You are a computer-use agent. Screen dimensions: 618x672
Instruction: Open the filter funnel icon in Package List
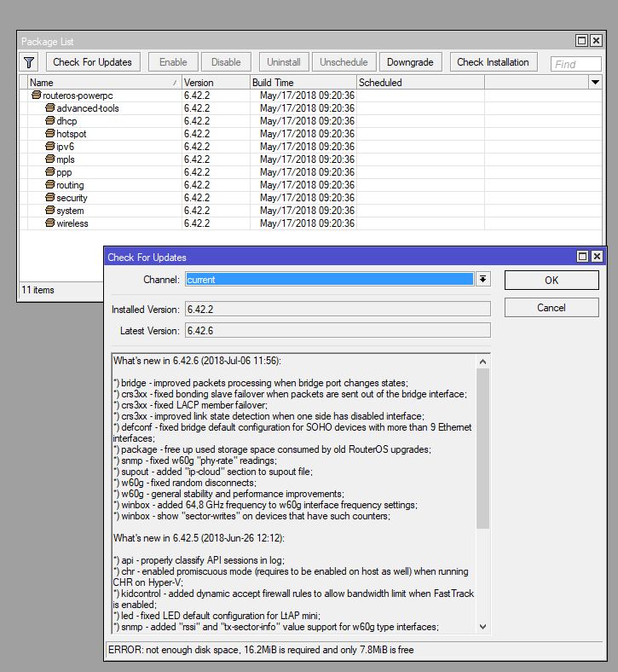(x=29, y=62)
